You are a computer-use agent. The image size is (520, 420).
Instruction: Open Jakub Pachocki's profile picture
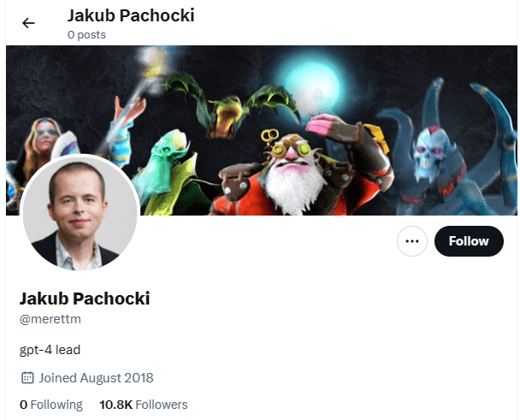[x=80, y=212]
